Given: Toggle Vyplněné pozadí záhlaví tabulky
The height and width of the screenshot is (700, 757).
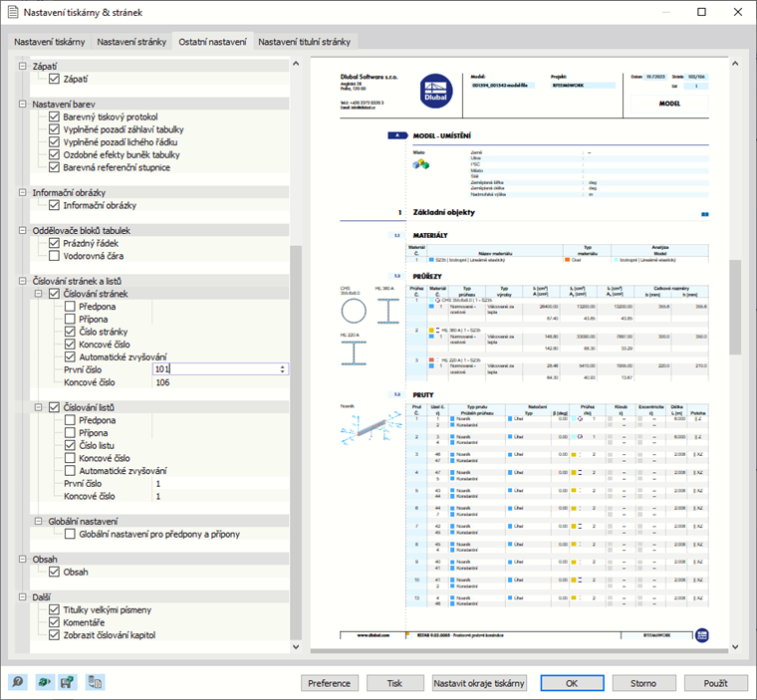Looking at the screenshot, I should [x=54, y=129].
